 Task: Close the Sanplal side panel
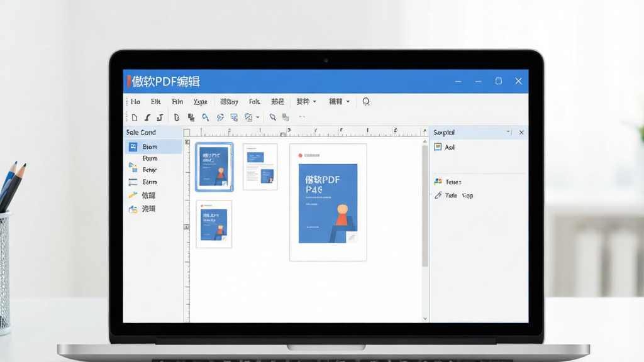(x=521, y=132)
